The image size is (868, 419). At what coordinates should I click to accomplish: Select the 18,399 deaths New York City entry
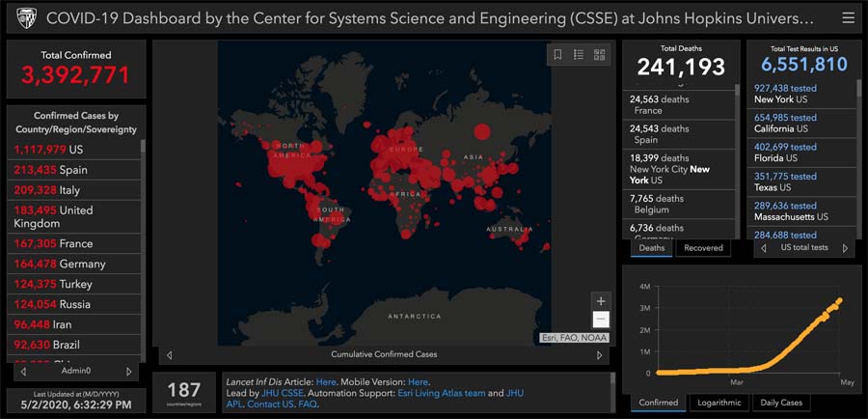pyautogui.click(x=679, y=169)
